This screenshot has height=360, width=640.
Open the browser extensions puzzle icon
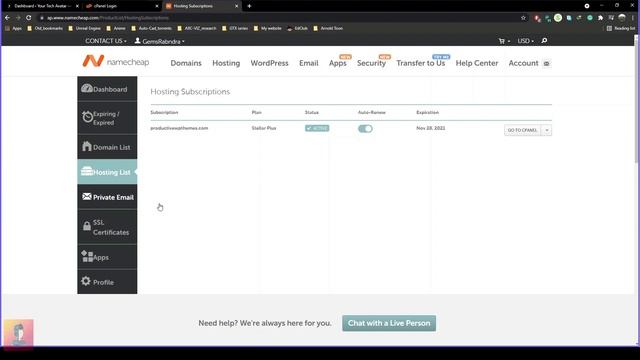pos(600,18)
